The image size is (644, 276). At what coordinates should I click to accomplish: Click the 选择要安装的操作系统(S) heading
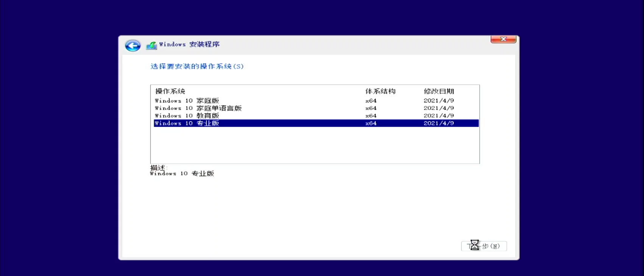(197, 66)
